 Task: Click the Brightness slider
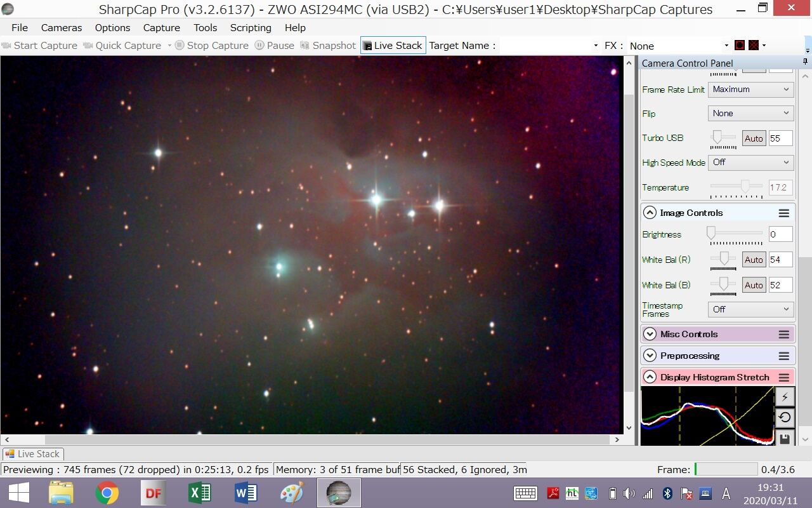click(x=736, y=234)
